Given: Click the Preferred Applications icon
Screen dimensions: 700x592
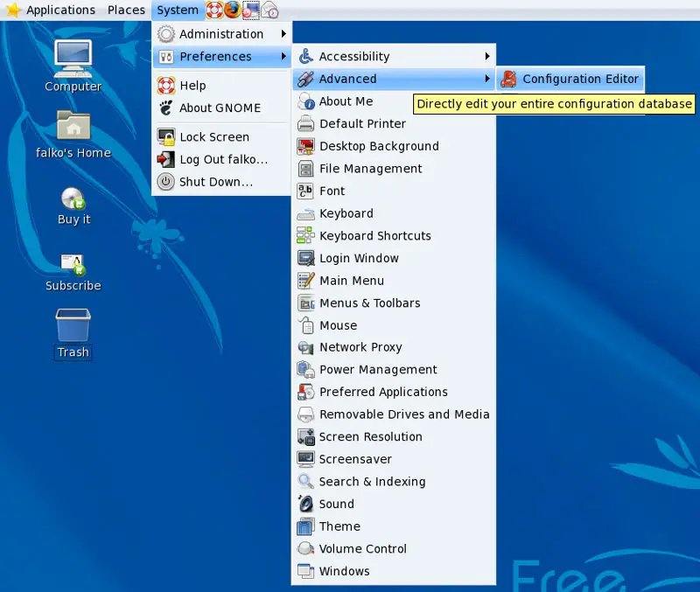Looking at the screenshot, I should (306, 392).
